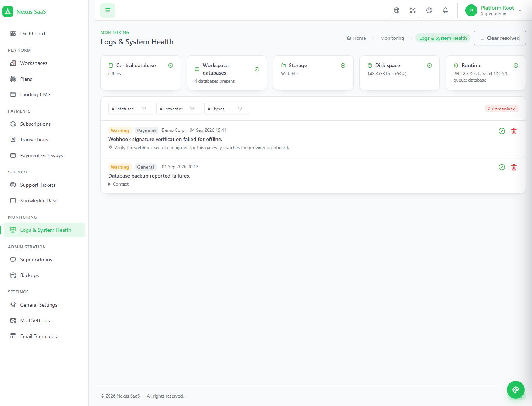Click Central database status check icon

[171, 65]
